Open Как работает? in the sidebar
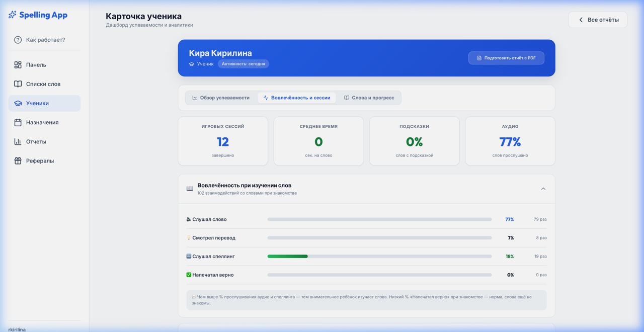The height and width of the screenshot is (332, 644). coord(44,40)
